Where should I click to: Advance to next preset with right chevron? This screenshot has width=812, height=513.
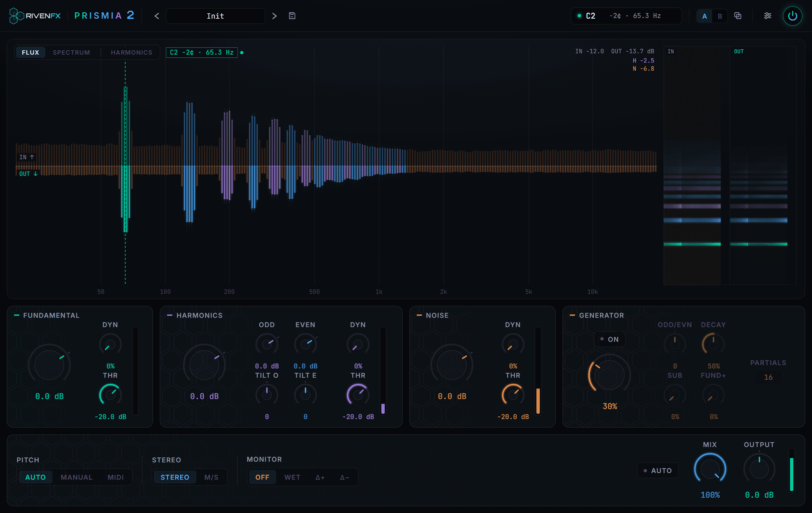(274, 16)
